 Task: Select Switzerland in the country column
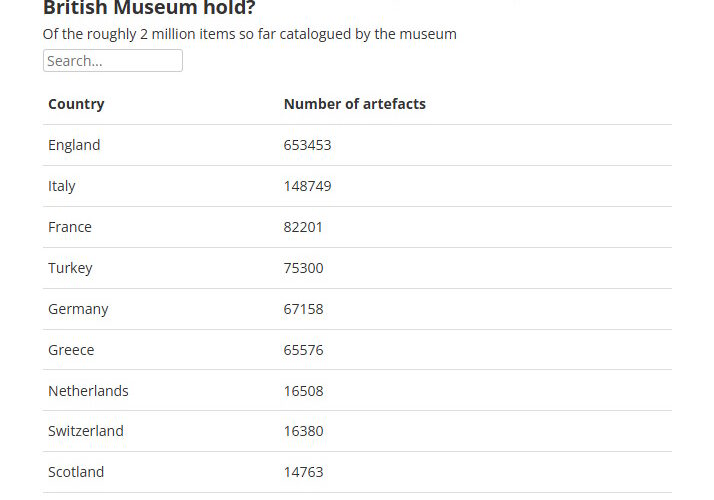point(86,431)
